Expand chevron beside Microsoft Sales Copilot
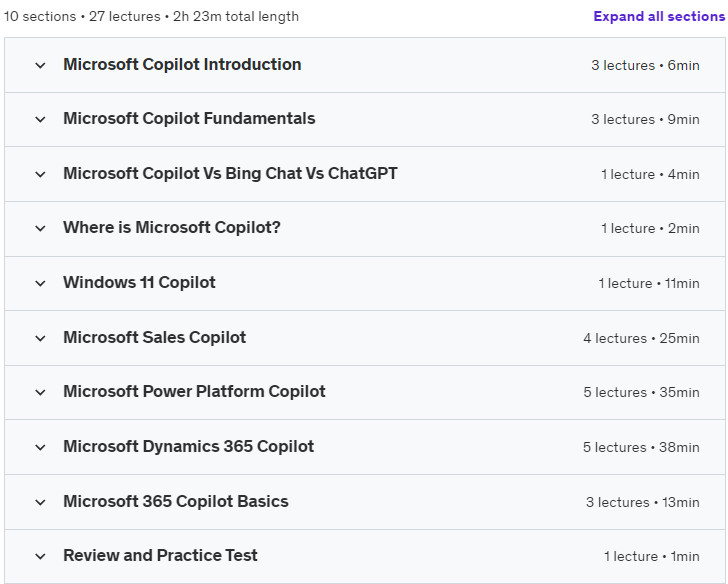728x584 pixels. pyautogui.click(x=40, y=338)
